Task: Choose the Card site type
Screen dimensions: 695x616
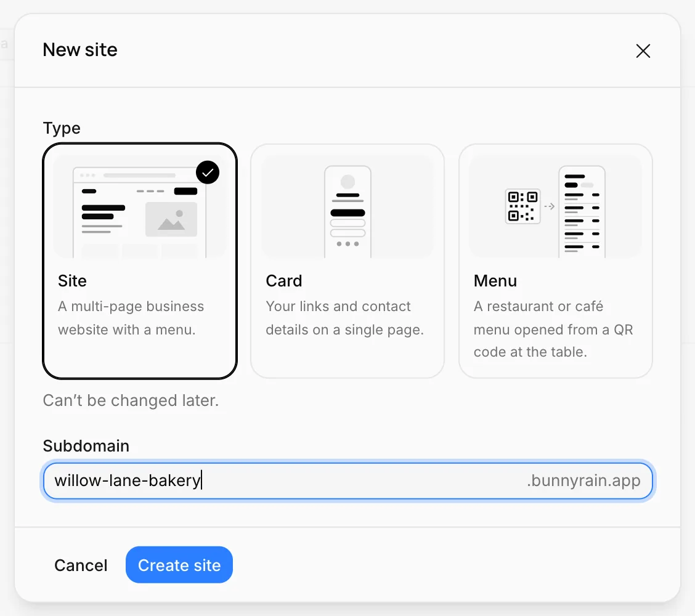Action: click(347, 261)
